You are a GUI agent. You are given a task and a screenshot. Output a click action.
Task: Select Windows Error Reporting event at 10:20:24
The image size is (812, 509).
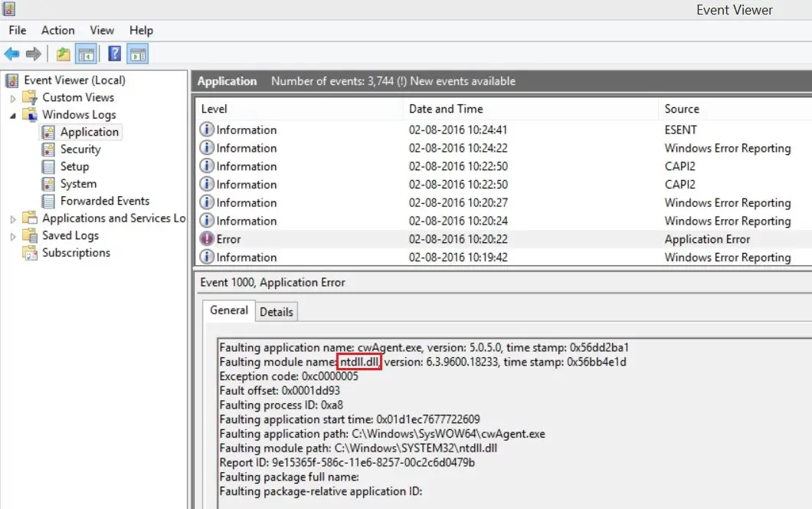point(504,221)
